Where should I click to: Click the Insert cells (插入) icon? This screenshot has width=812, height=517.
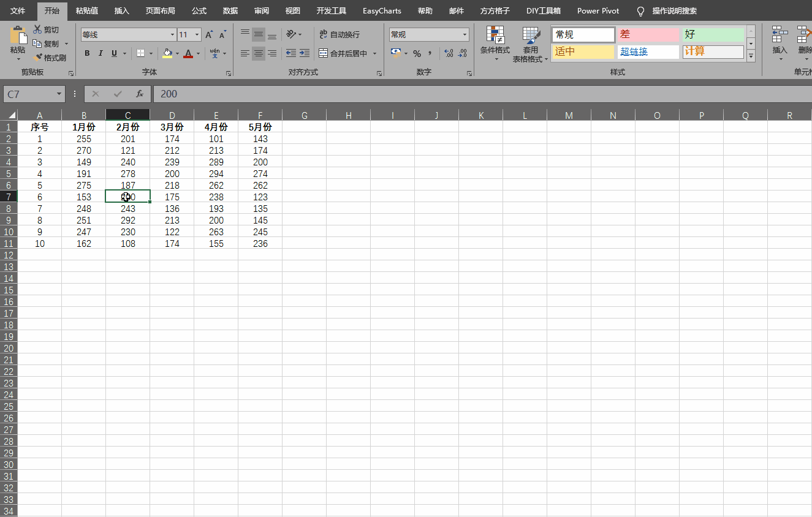pyautogui.click(x=780, y=43)
